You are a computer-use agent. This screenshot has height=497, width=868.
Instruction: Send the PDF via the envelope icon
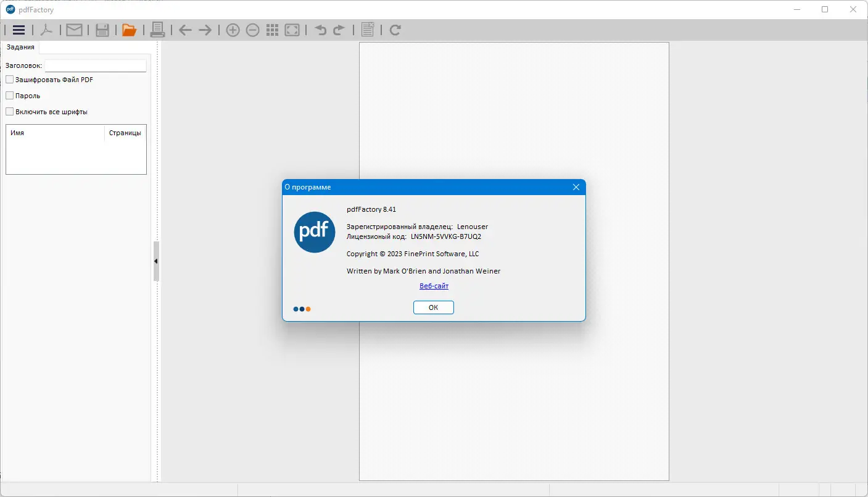click(74, 30)
